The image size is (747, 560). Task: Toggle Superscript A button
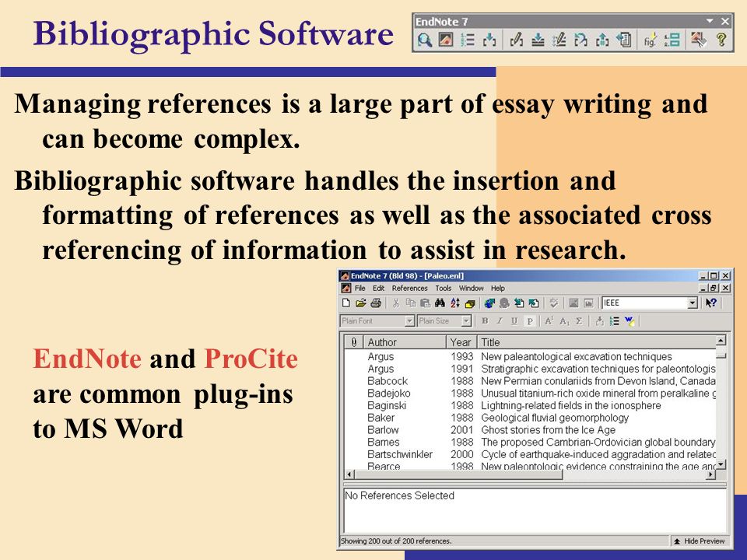click(549, 321)
